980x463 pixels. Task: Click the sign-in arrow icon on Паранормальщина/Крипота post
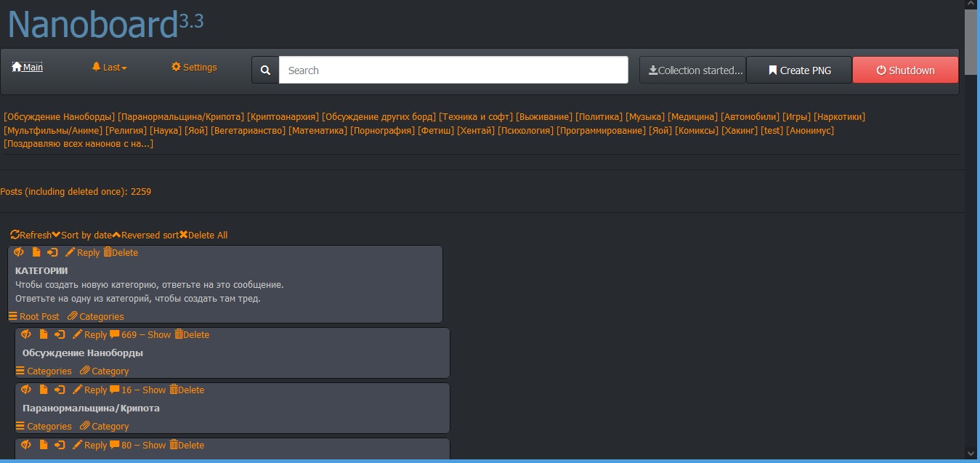click(x=60, y=390)
